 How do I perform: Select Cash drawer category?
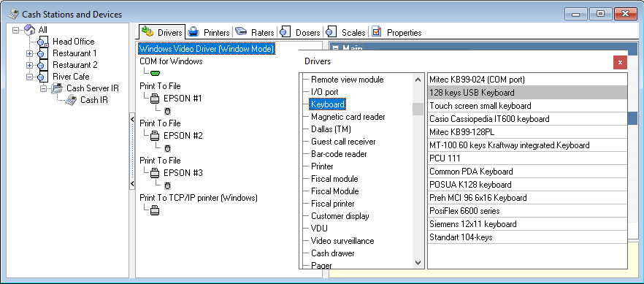coord(333,253)
